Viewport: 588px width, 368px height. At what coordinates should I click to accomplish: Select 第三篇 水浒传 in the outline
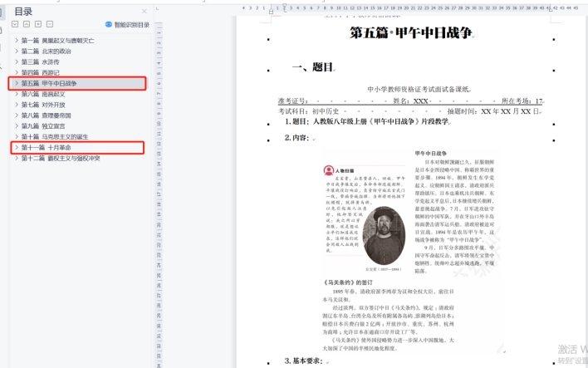tap(42, 62)
